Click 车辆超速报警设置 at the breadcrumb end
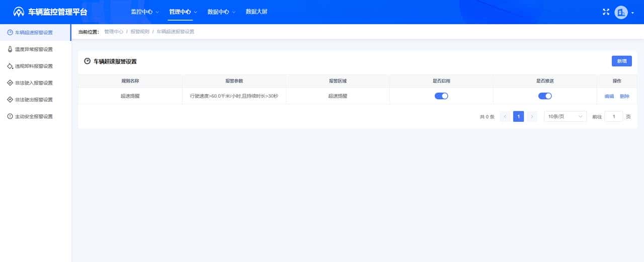Image resolution: width=644 pixels, height=262 pixels. pos(175,32)
